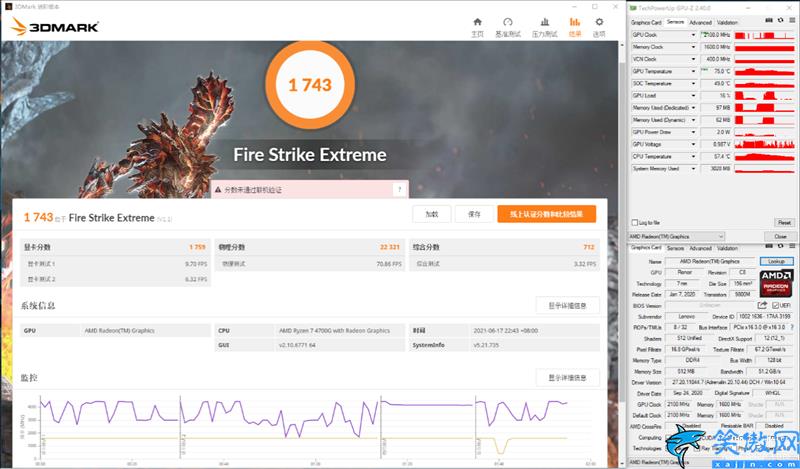The image size is (800, 469).
Task: Click the AMD Radeon logo in GPU-Z
Action: (776, 283)
